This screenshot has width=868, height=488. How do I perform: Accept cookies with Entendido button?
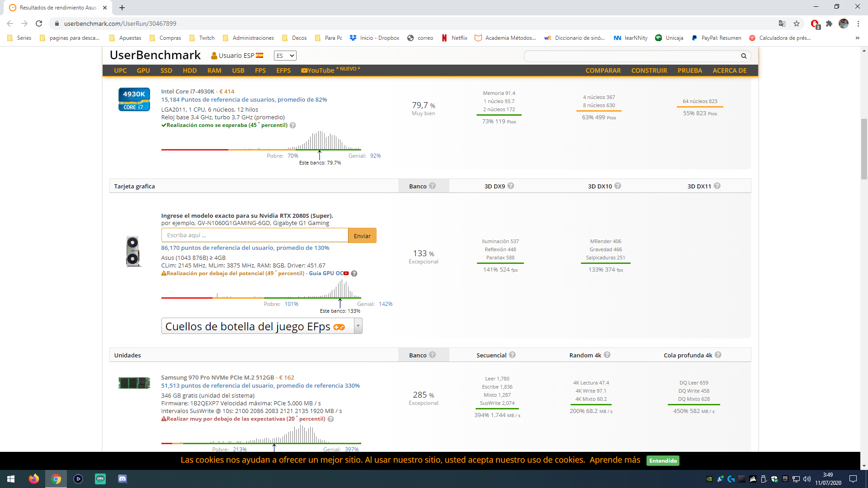tap(663, 460)
